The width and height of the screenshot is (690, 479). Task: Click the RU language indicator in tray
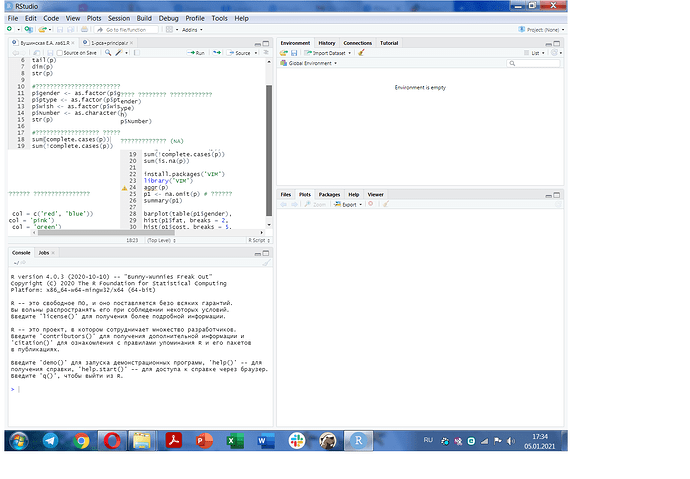click(x=428, y=440)
